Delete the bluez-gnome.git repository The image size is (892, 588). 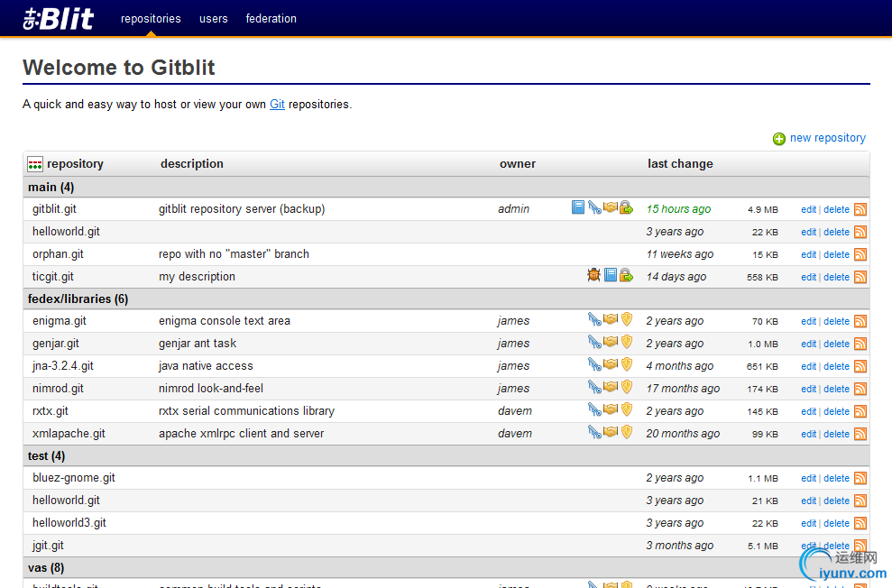[x=836, y=478]
